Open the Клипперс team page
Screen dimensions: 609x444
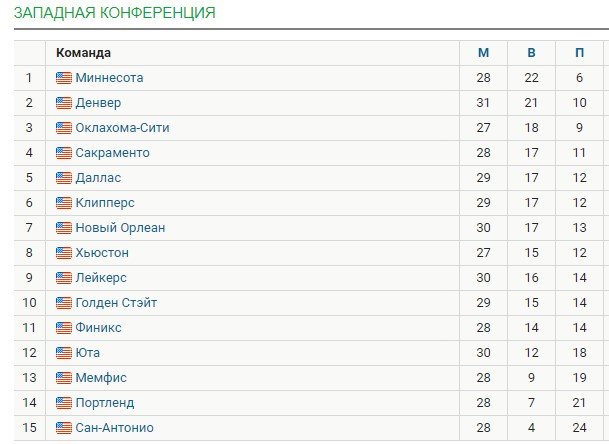point(105,203)
